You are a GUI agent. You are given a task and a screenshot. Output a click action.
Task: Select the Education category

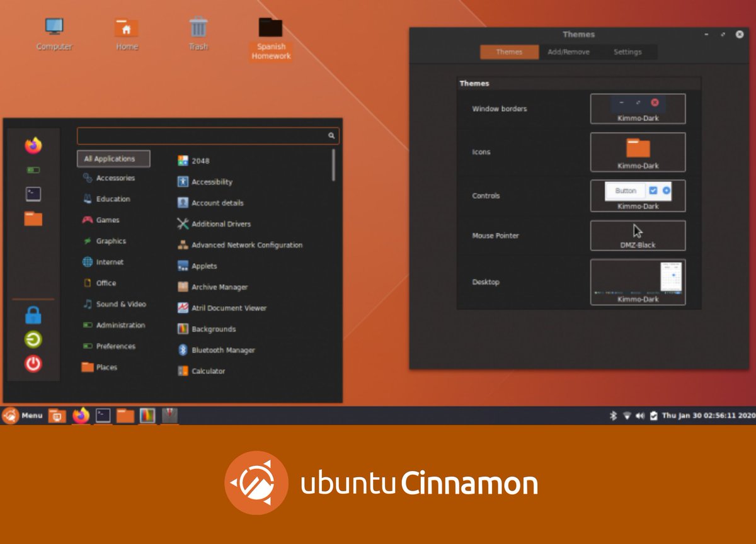tap(106, 199)
